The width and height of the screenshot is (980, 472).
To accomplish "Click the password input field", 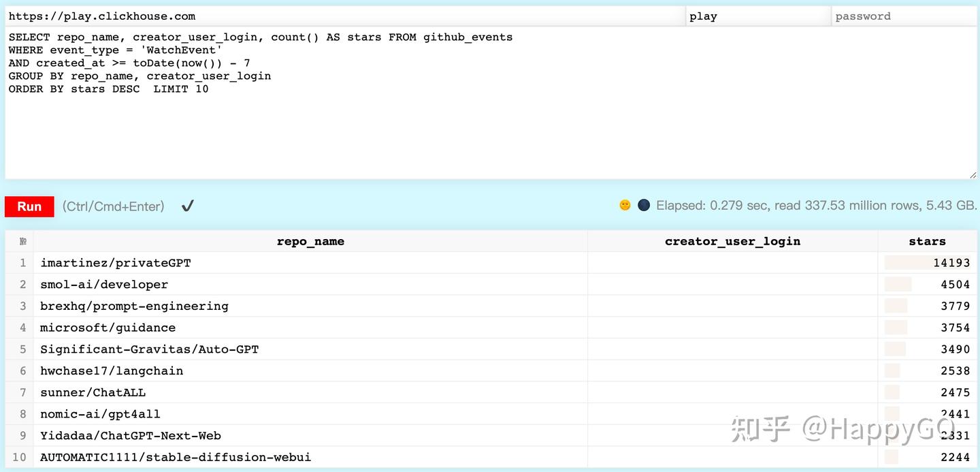I will tap(904, 16).
